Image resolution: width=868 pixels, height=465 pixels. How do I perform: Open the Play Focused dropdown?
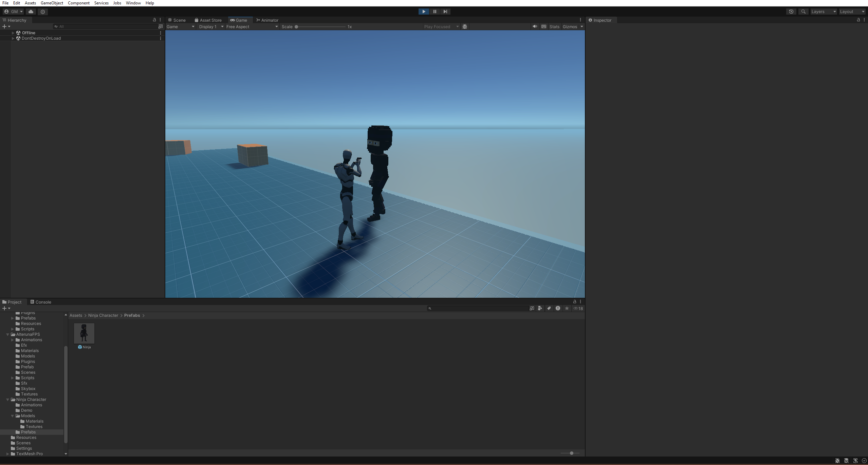[x=441, y=26]
